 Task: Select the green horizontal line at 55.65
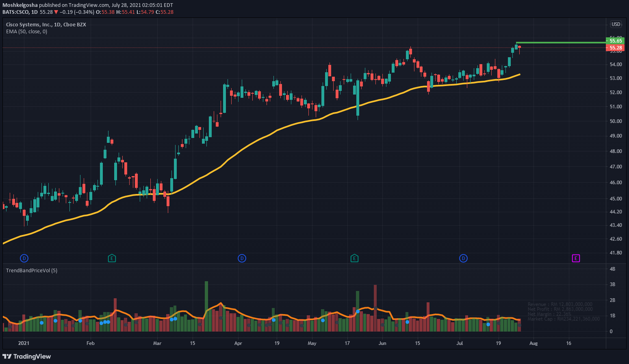pyautogui.click(x=561, y=42)
